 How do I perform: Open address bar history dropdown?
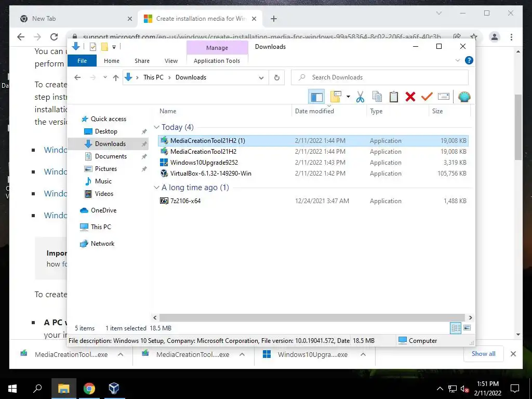[261, 78]
